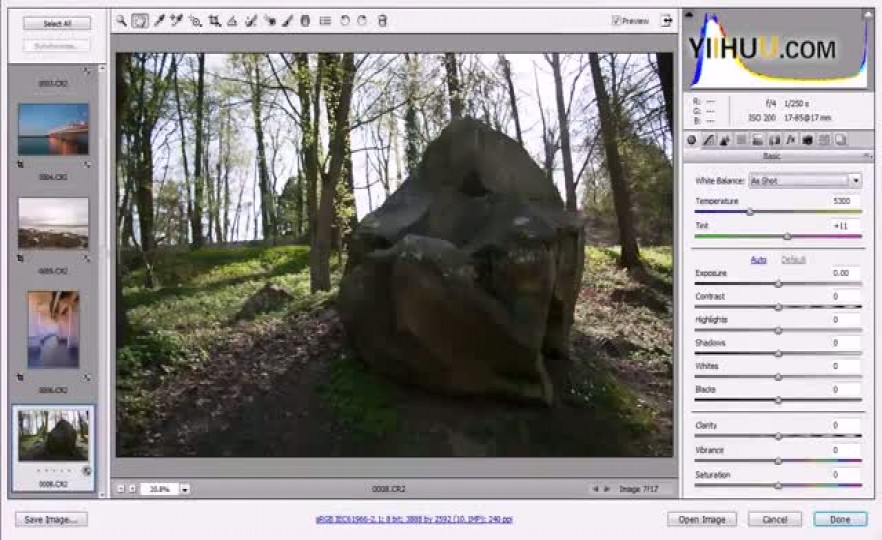Screen dimensions: 882x540
Task: Click the Auto tone link
Action: point(758,259)
